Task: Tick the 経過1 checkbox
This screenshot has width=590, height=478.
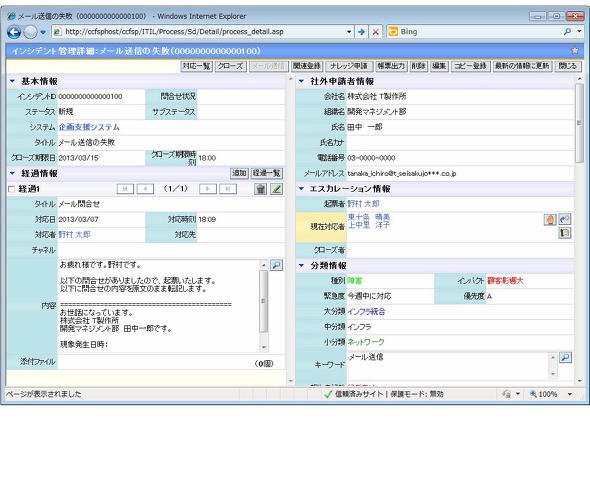Action: 11,189
